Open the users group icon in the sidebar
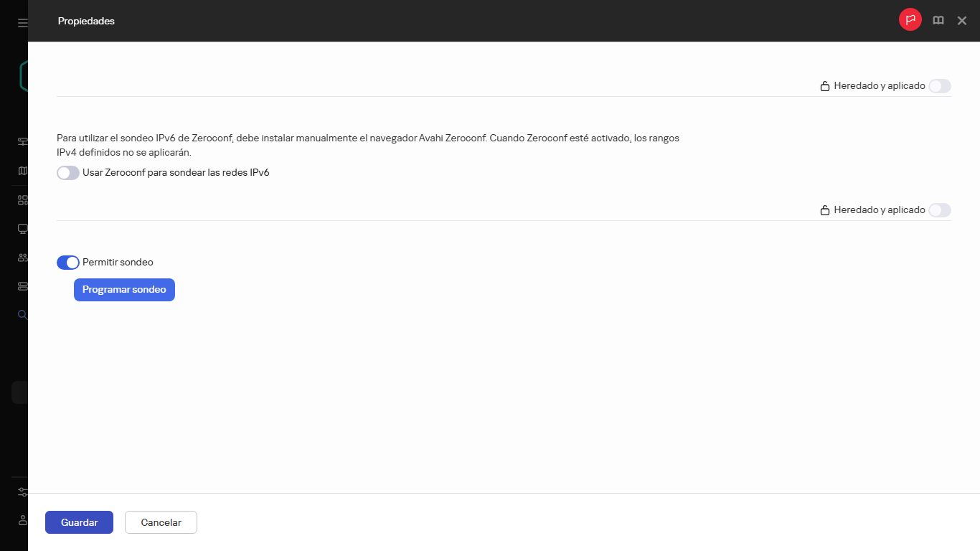Screen dimensions: 980x551 pyautogui.click(x=22, y=258)
